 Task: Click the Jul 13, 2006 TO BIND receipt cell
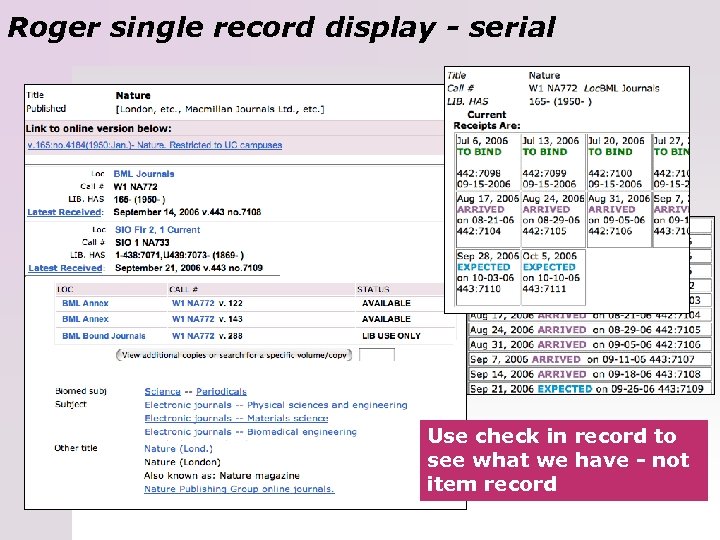point(553,162)
